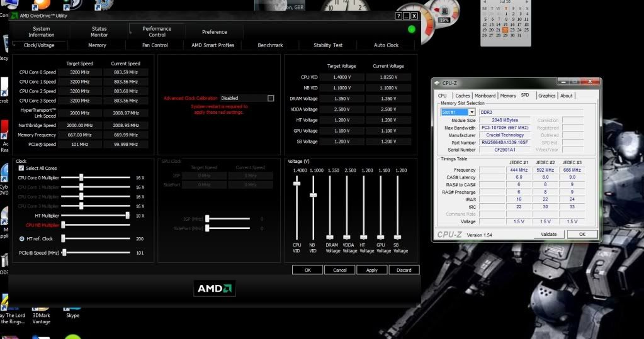Viewport: 644px width, 339px height.
Task: Click the CPU Core 0 Speed target field
Action: pyautogui.click(x=80, y=72)
